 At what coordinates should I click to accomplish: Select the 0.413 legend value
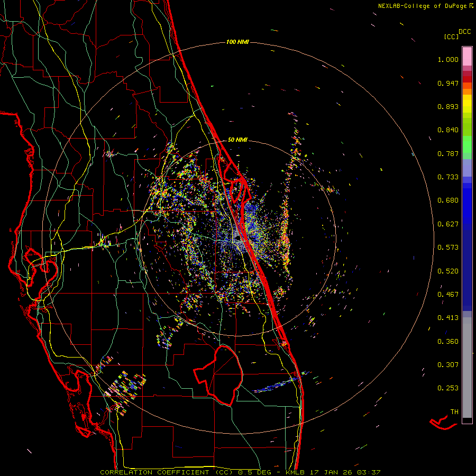[448, 318]
